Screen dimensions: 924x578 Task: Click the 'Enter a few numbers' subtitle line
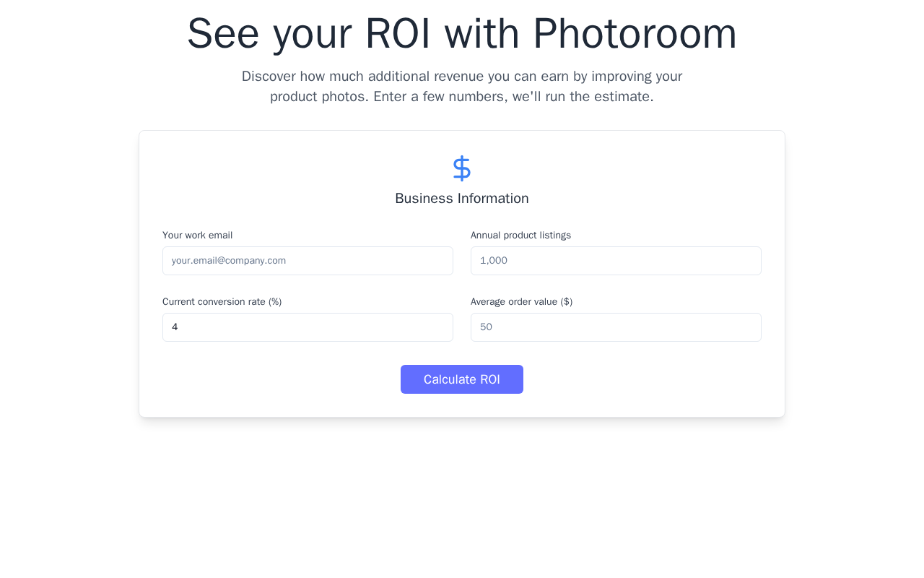coord(462,97)
